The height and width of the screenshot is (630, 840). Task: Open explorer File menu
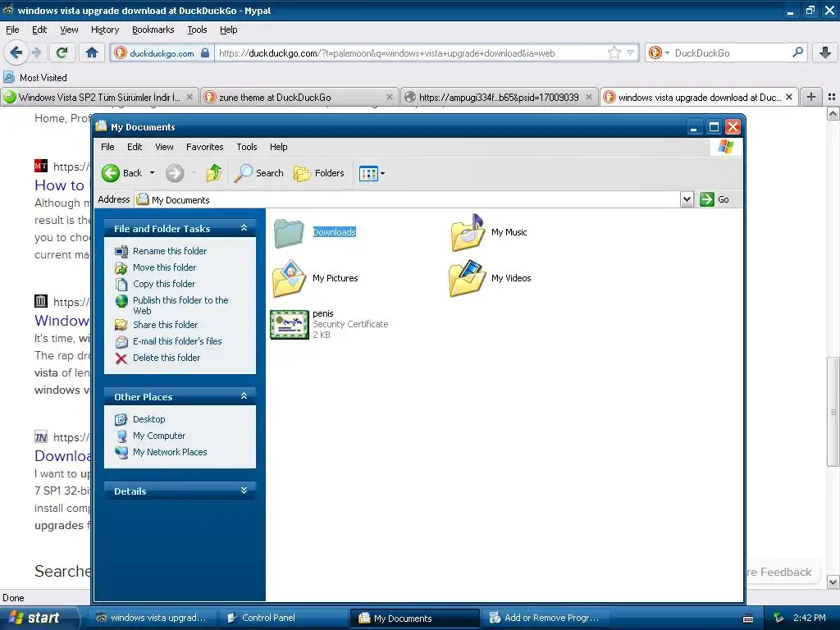(107, 147)
